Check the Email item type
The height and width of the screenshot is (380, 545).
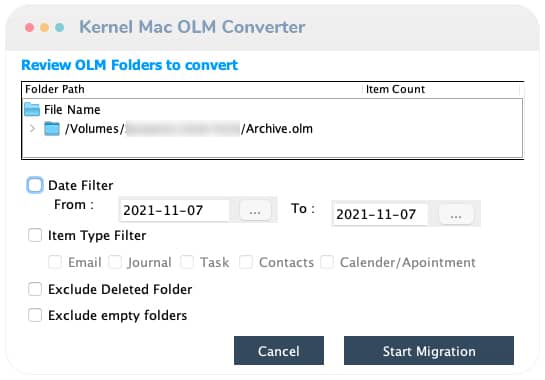pos(55,262)
